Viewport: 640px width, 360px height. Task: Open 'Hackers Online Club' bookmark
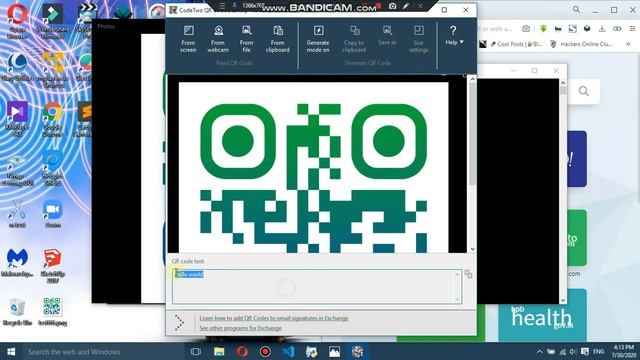tap(581, 44)
